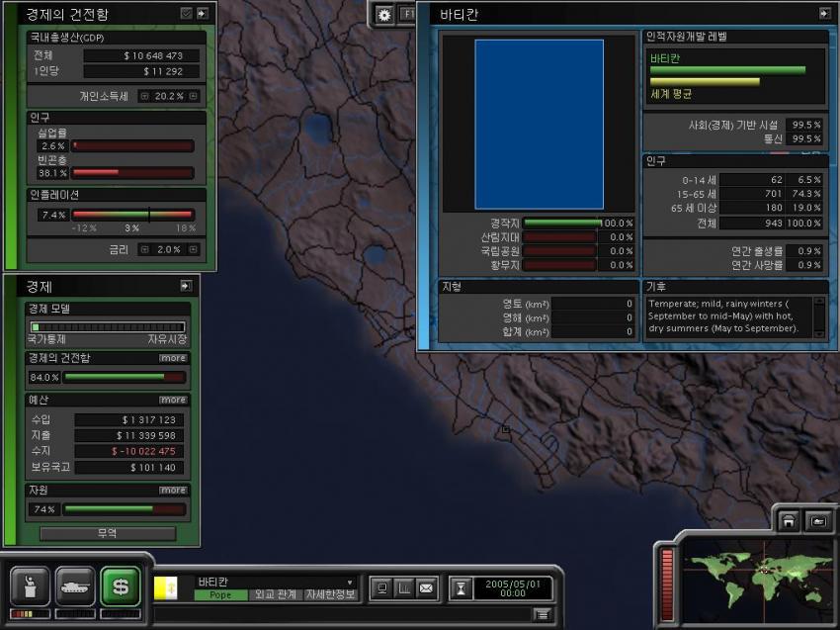Click the 수입 value $ 1 317 123

pos(128,419)
